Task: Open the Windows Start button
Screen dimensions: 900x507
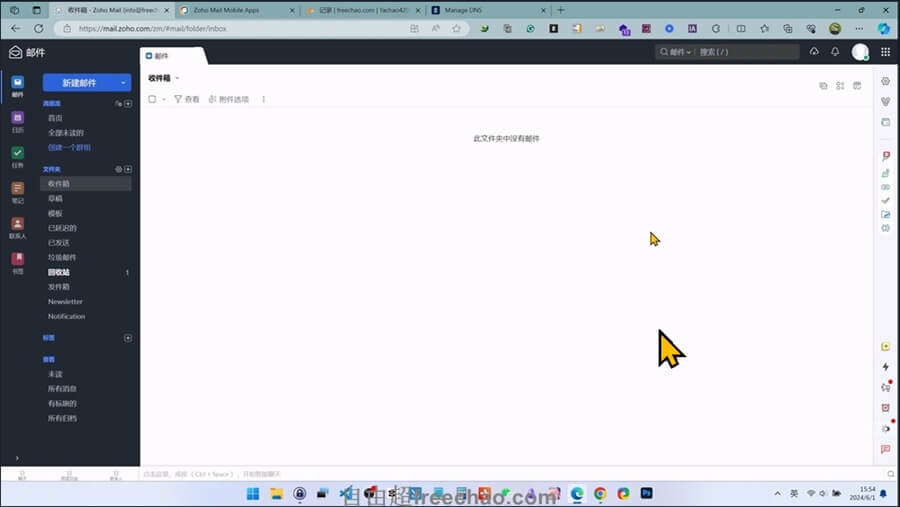Action: 253,494
